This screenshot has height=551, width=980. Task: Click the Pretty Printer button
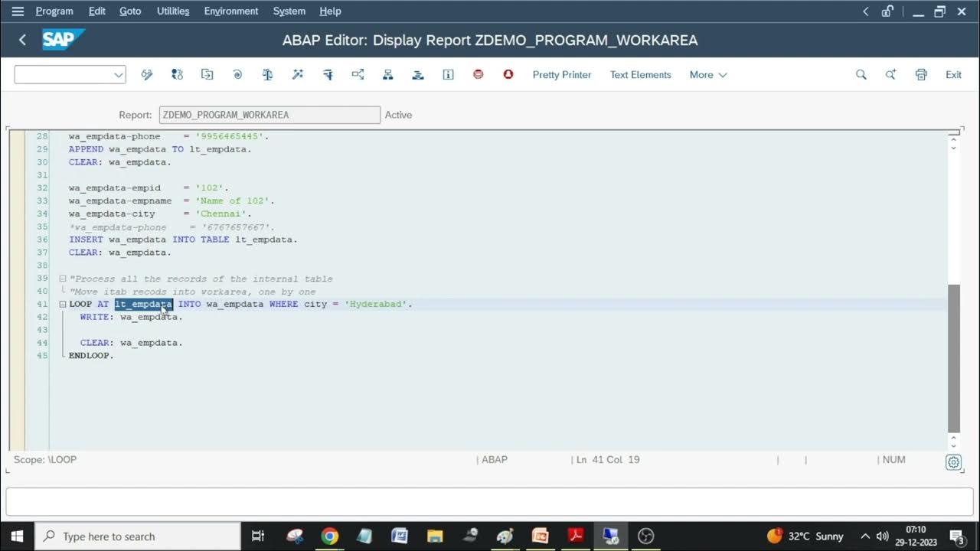click(562, 74)
